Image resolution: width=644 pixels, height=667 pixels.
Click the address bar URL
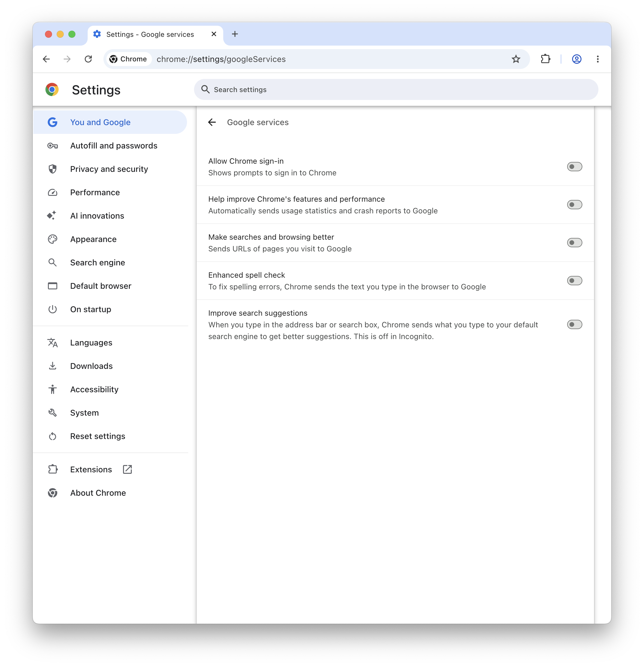pyautogui.click(x=221, y=59)
